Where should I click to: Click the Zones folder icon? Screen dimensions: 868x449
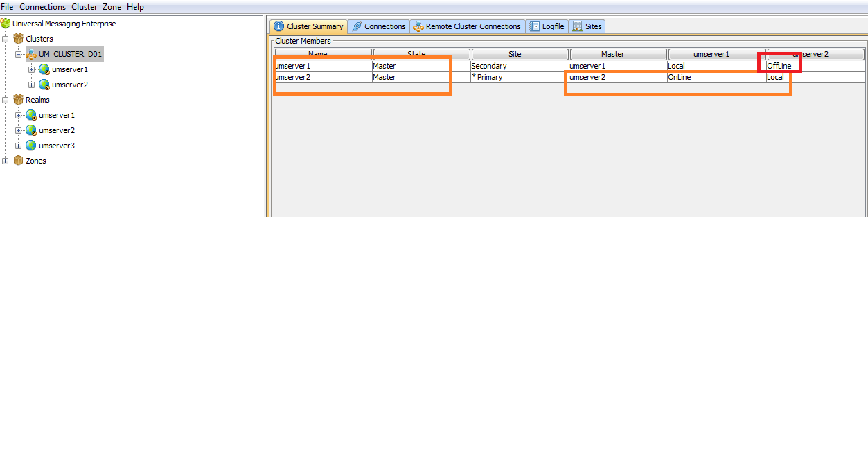[x=18, y=161]
